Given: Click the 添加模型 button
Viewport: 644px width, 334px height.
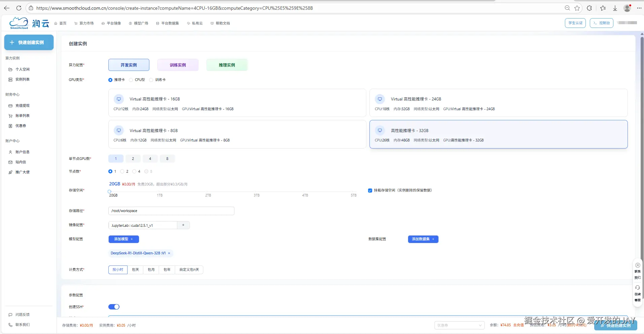Looking at the screenshot, I should (124, 239).
